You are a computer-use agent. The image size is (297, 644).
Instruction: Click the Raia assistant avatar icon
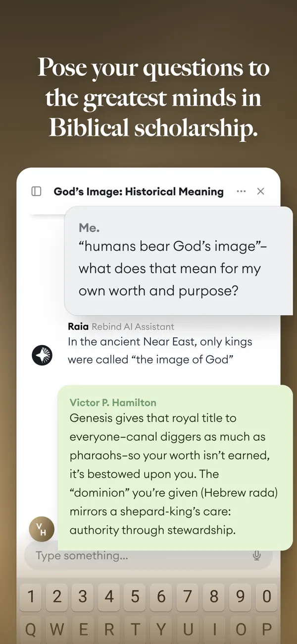(x=42, y=355)
